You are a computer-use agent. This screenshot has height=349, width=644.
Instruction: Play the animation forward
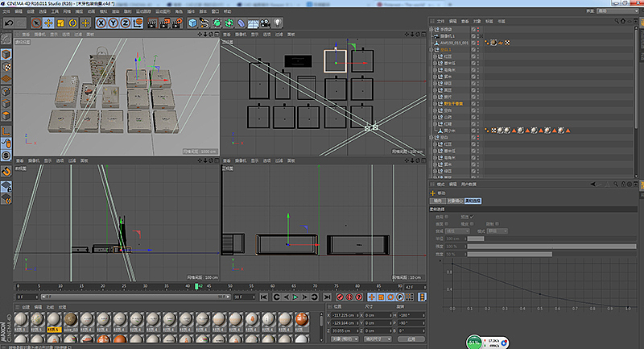pyautogui.click(x=295, y=297)
